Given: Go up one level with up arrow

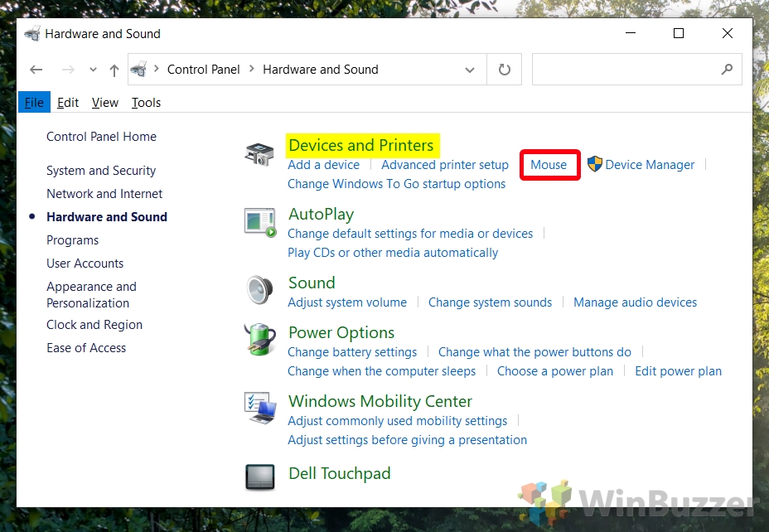Looking at the screenshot, I should 114,70.
